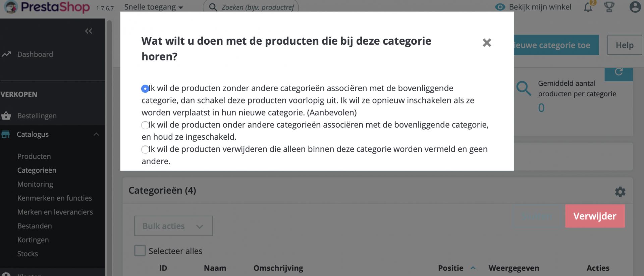644x276 pixels.
Task: Open Producten in the sidebar
Action: click(x=34, y=156)
